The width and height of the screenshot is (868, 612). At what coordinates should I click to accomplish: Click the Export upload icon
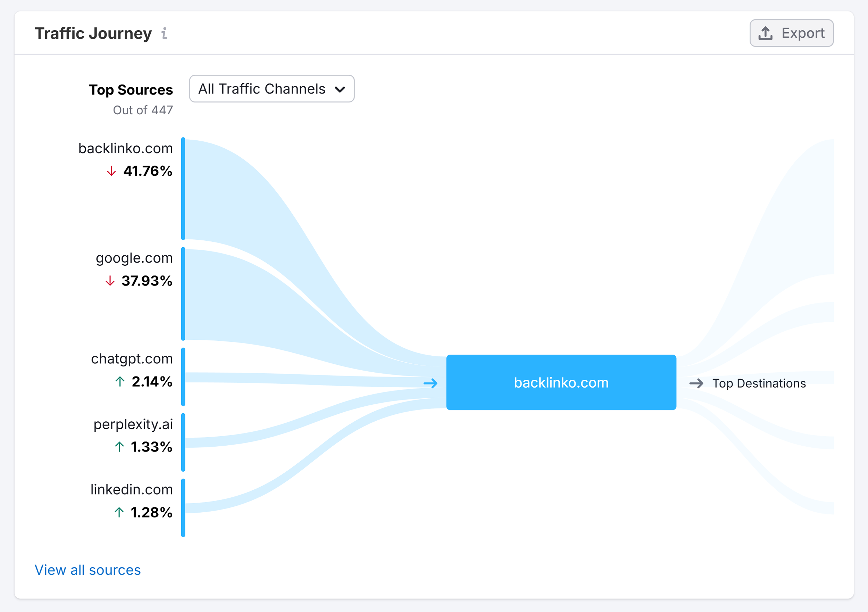pos(766,33)
